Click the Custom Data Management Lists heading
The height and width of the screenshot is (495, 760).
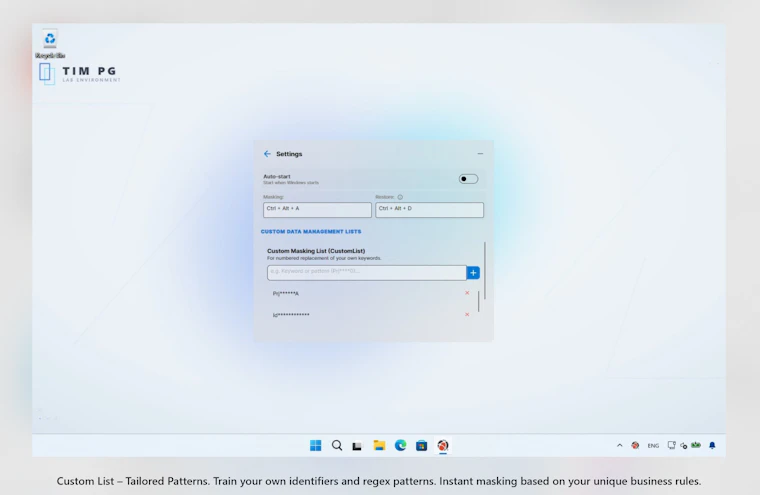[x=311, y=231]
